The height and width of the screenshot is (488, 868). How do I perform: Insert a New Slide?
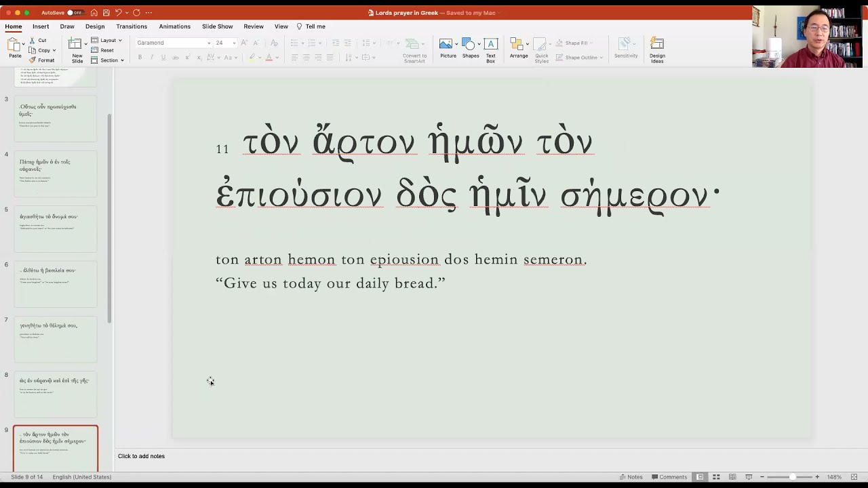[77, 51]
